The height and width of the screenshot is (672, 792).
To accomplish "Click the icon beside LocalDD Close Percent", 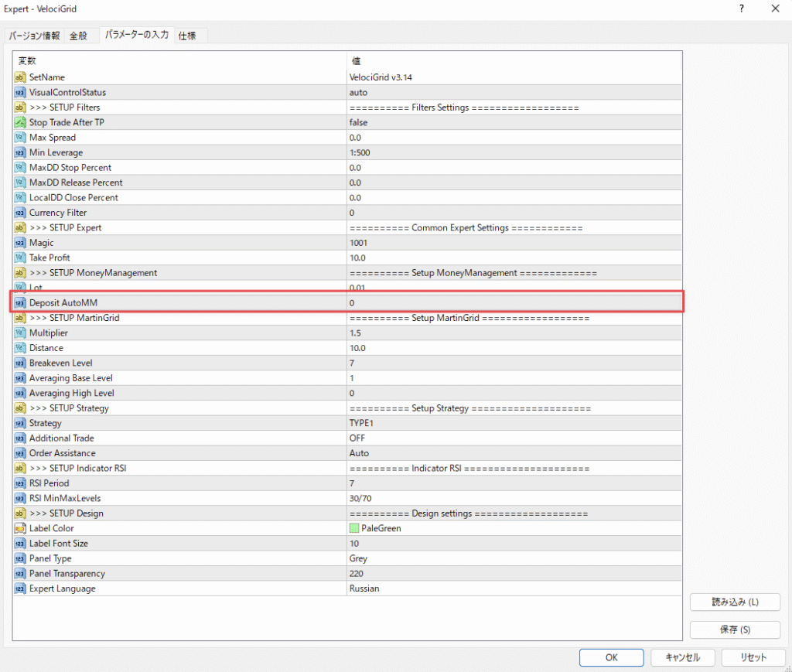I will pyautogui.click(x=19, y=197).
